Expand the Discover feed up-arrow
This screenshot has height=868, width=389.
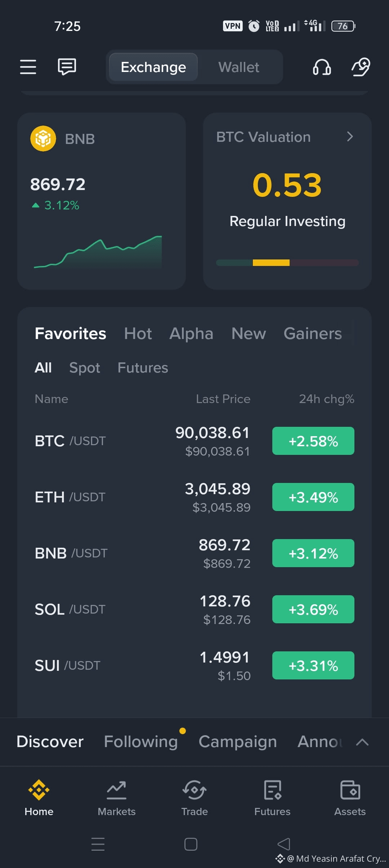tap(362, 742)
